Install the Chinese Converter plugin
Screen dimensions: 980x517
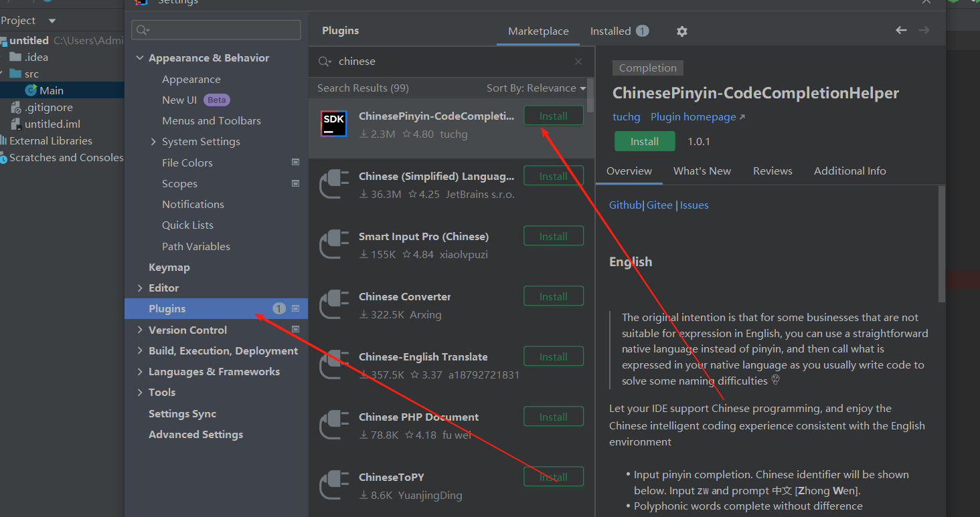point(554,296)
